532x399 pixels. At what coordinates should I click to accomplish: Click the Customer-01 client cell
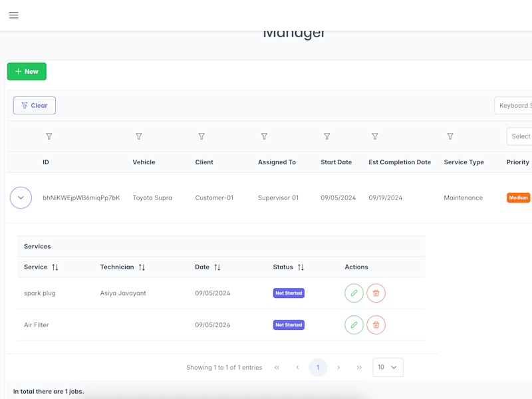click(x=214, y=198)
